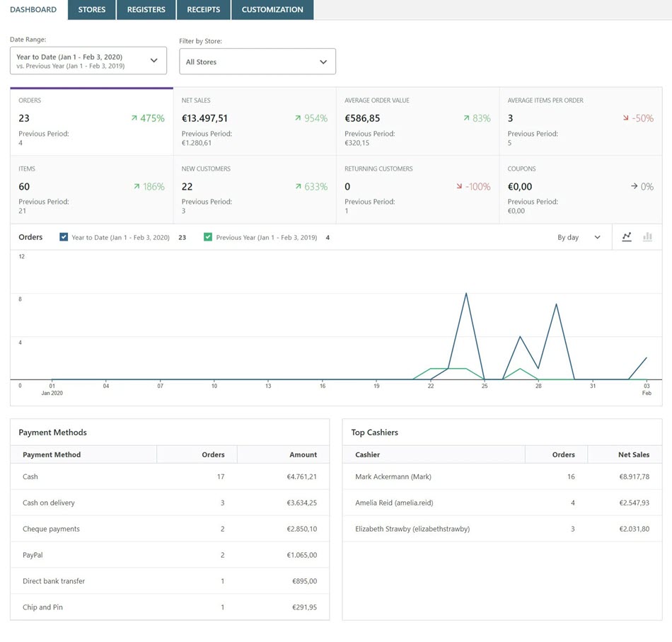Click the 83% order value change

481,118
